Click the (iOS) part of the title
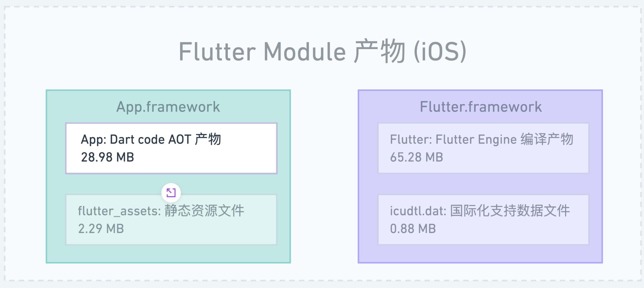The height and width of the screenshot is (288, 644). [440, 51]
